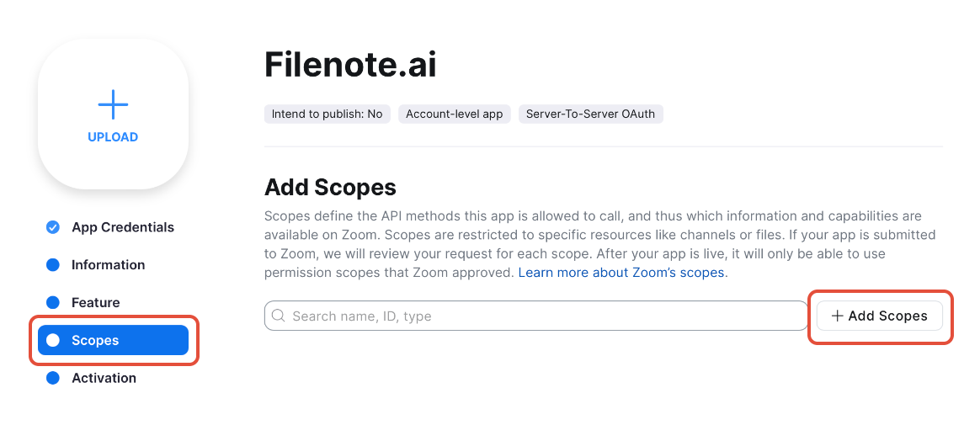Image resolution: width=980 pixels, height=441 pixels.
Task: Open Learn more about Zoom's scopes link
Action: coord(621,273)
